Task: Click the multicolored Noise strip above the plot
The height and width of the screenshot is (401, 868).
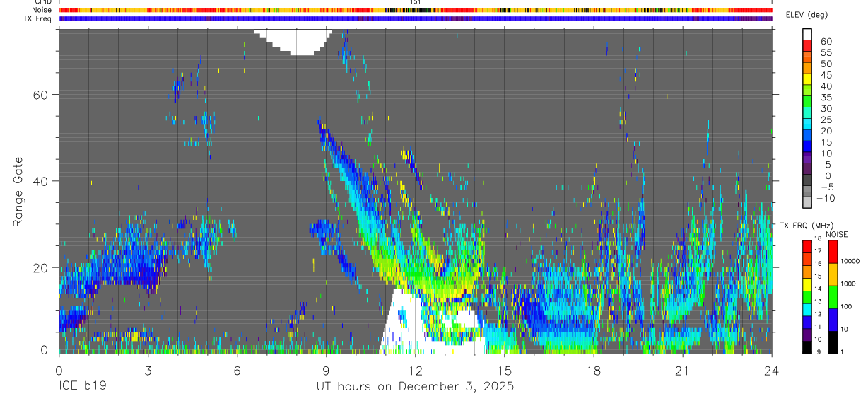Action: (x=416, y=10)
